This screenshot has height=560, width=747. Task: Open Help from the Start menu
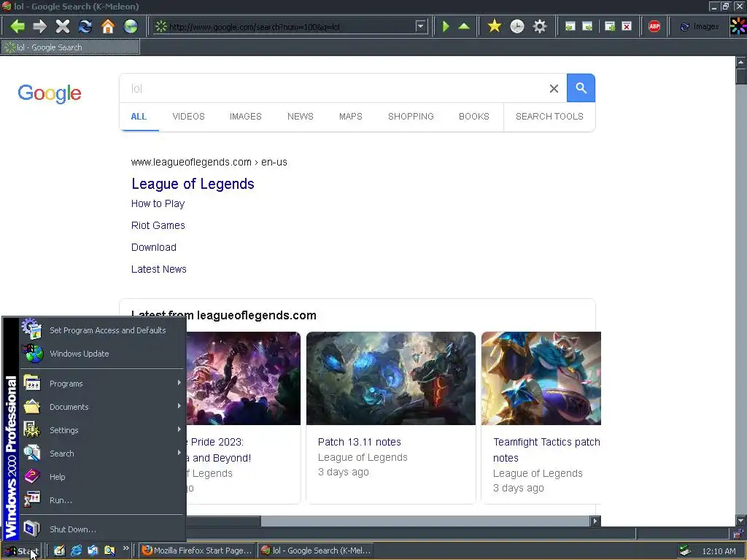point(101,477)
